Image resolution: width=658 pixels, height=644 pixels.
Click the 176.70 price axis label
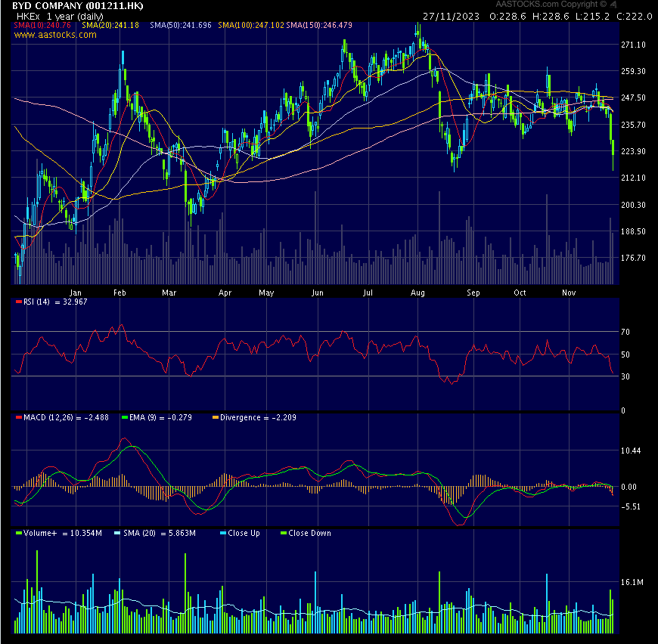pos(633,258)
